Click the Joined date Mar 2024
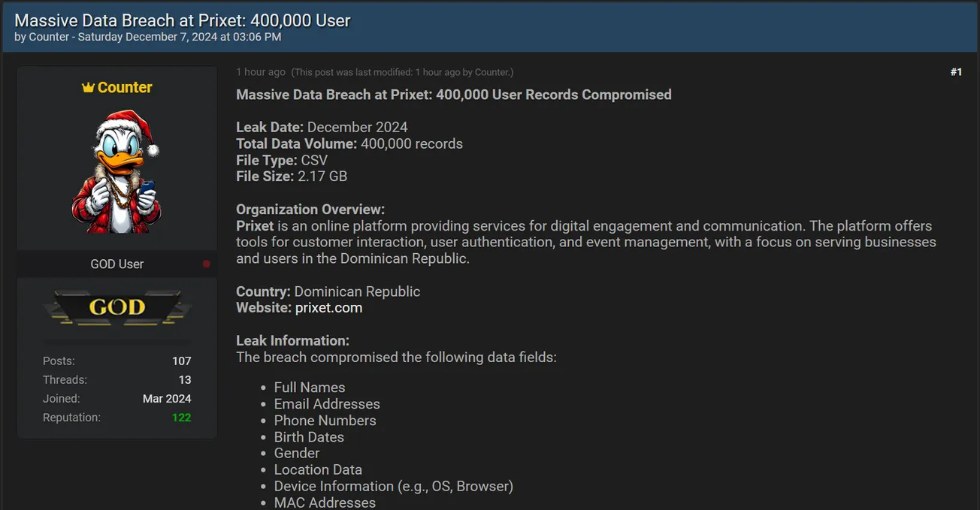Image resolution: width=980 pixels, height=510 pixels. 167,398
